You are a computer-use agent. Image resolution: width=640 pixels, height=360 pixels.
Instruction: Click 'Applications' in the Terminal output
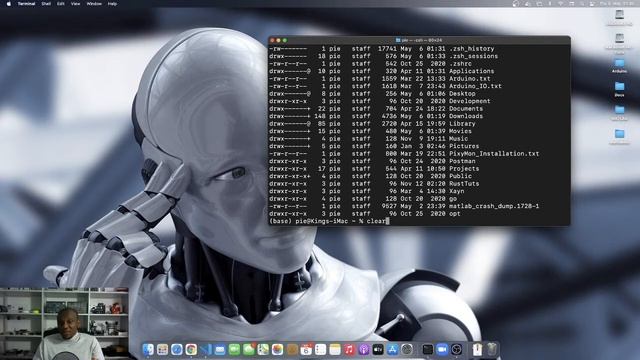[x=471, y=71]
